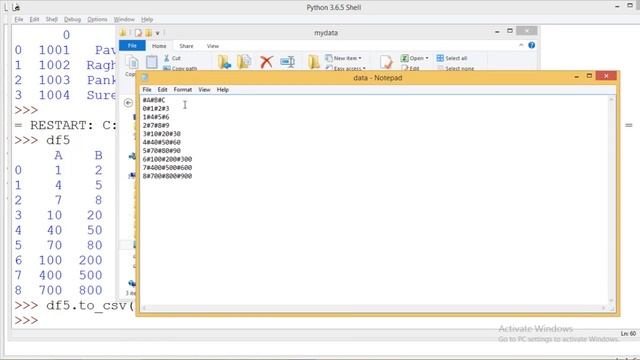Minimize the mydata Explorer window
This screenshot has width=640, height=360.
click(497, 31)
